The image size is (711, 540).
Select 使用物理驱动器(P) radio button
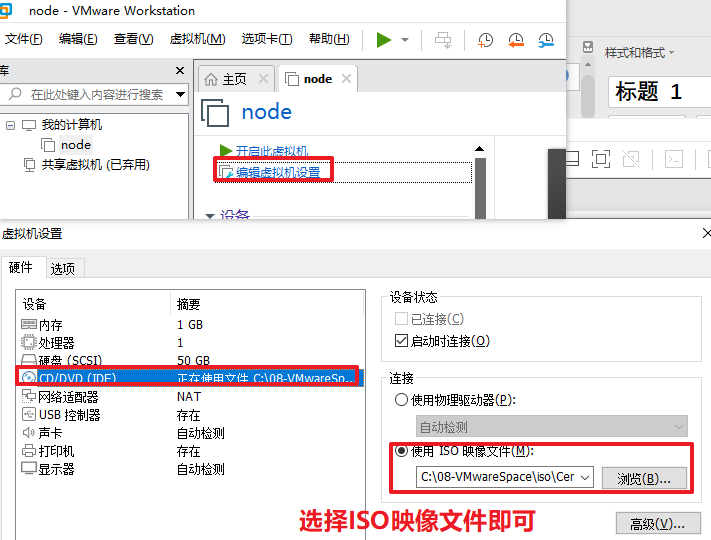point(401,400)
